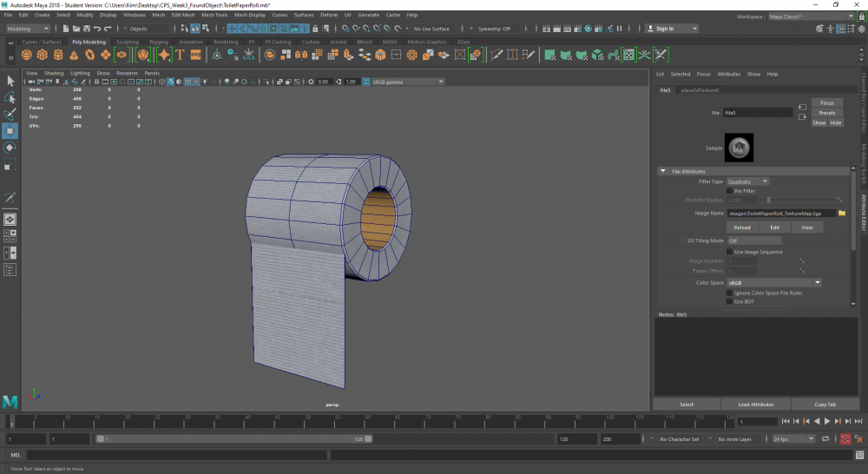
Task: Collapse the File Attributes section
Action: click(x=663, y=171)
